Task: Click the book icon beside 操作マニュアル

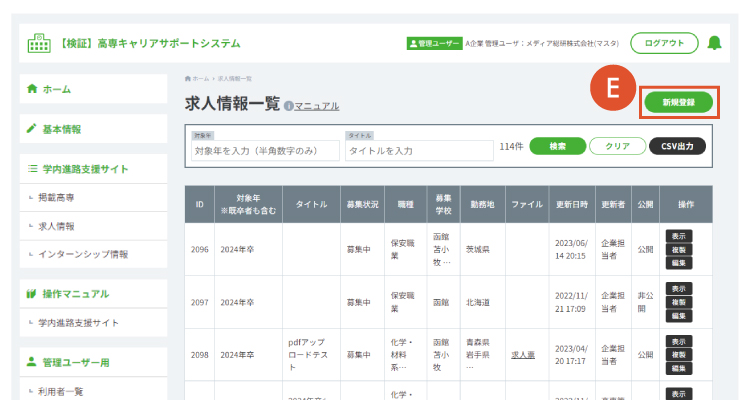Action: pos(32,293)
